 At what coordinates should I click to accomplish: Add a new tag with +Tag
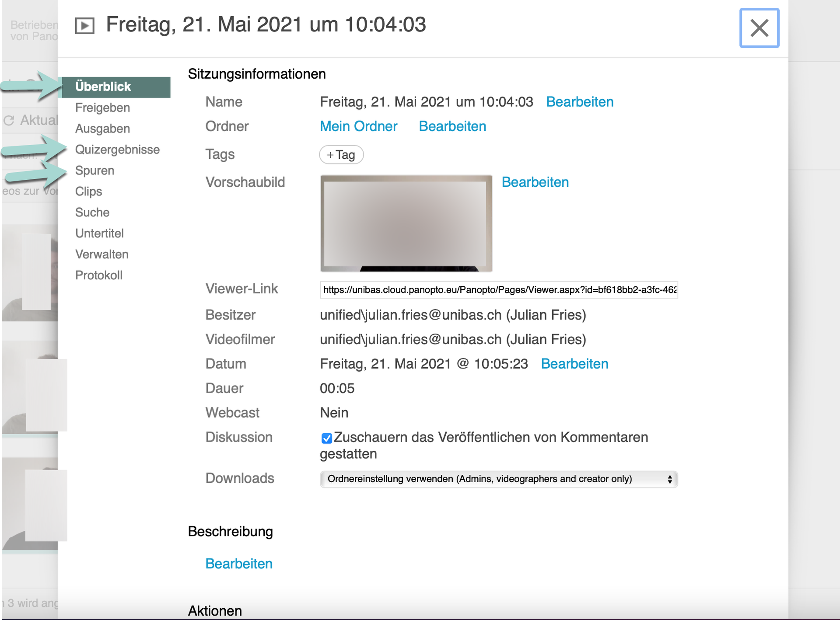341,155
